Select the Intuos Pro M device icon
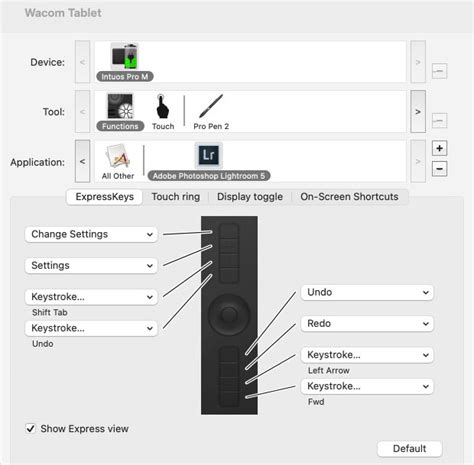This screenshot has height=465, width=474. point(125,57)
